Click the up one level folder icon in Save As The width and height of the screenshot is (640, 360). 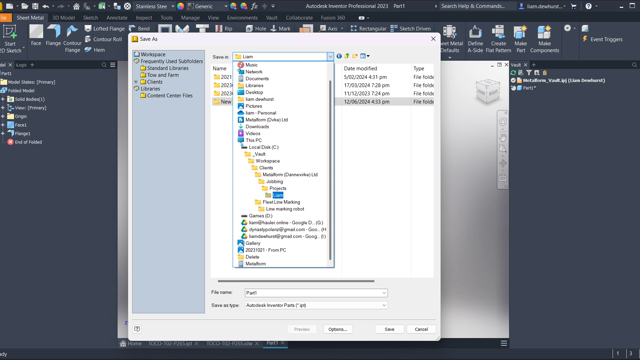pyautogui.click(x=347, y=56)
